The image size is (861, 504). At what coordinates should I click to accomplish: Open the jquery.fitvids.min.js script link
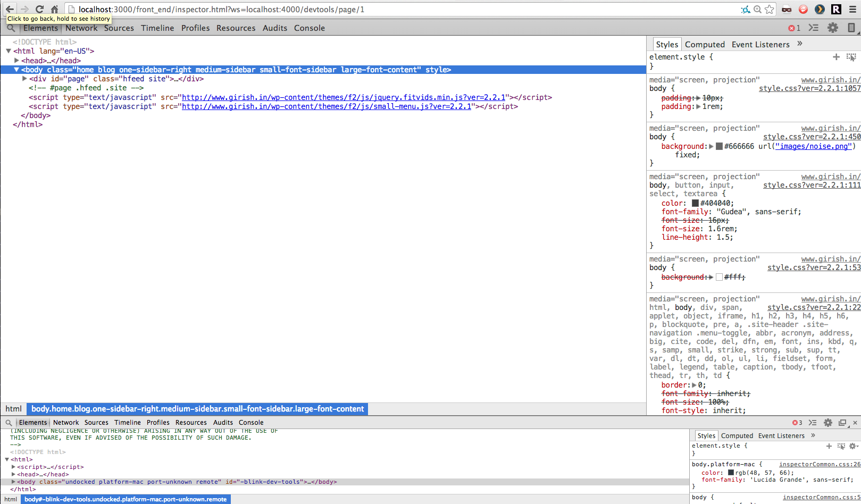pyautogui.click(x=344, y=97)
